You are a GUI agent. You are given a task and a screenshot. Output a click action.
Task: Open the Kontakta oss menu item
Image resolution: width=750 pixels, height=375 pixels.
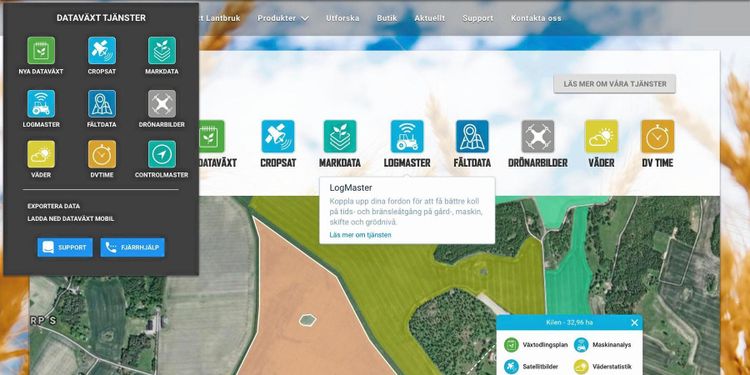[536, 18]
